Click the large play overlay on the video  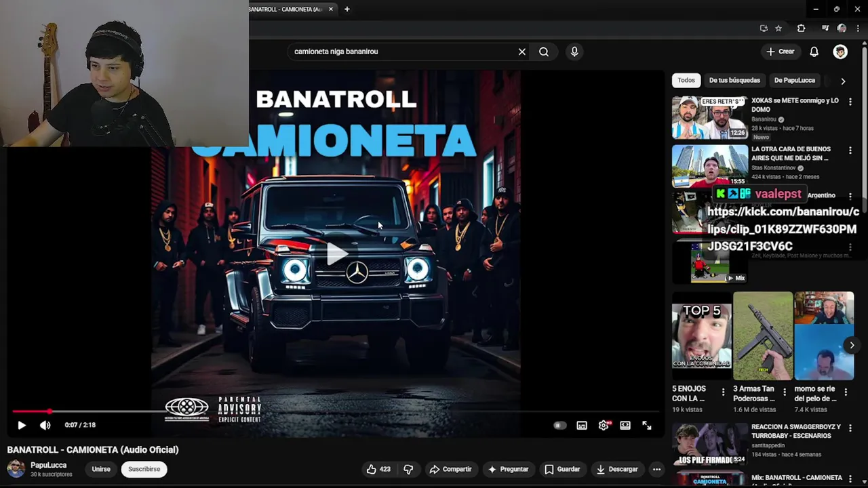point(336,254)
